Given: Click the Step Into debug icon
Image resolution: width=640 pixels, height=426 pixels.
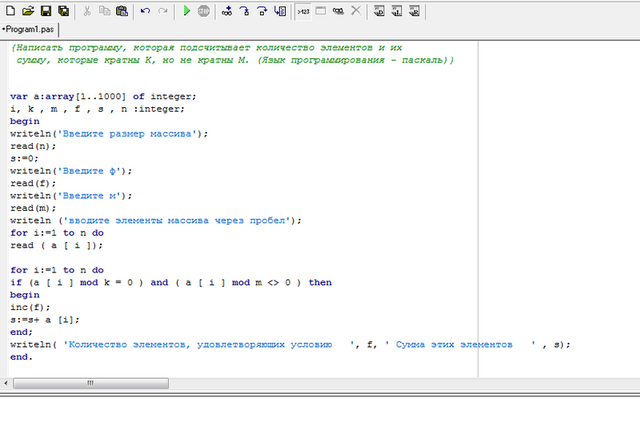Looking at the screenshot, I should pyautogui.click(x=244, y=11).
